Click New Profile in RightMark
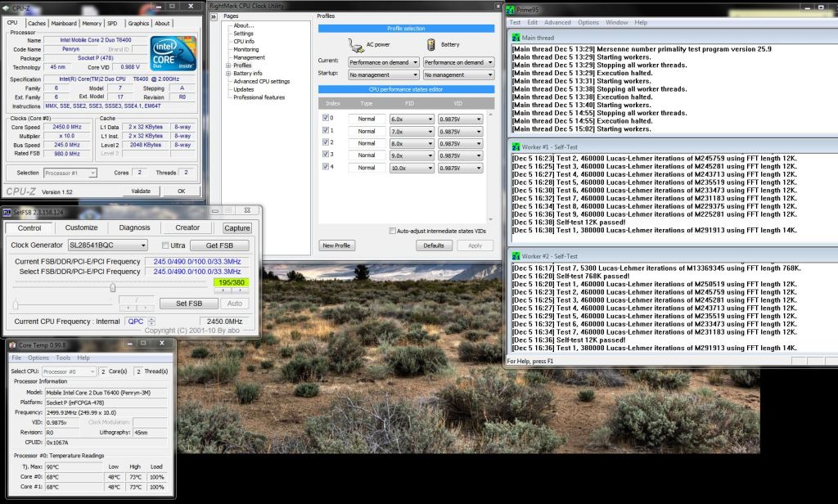838x504 pixels. coord(336,245)
